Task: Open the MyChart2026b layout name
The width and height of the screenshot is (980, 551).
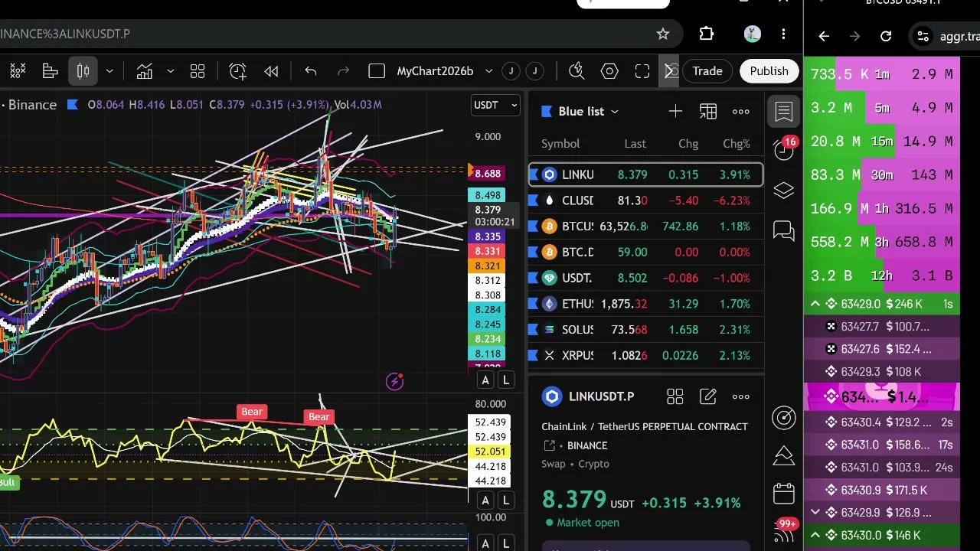Action: pos(435,71)
